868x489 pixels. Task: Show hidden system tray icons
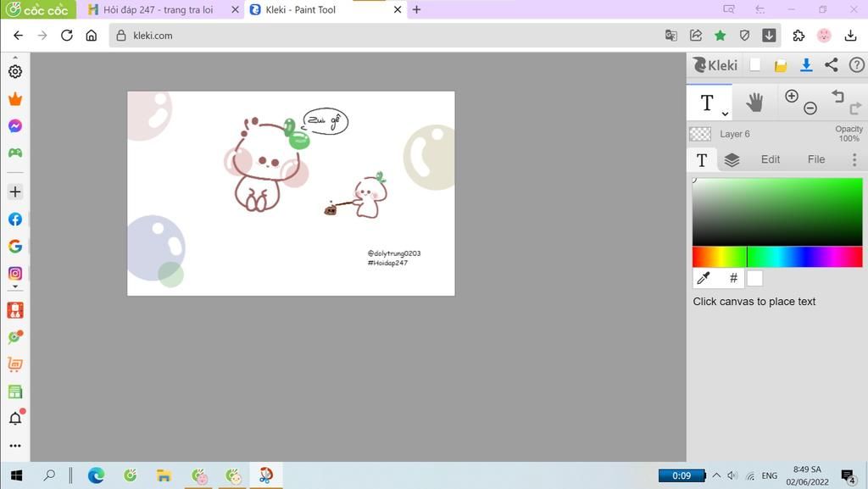coord(716,475)
